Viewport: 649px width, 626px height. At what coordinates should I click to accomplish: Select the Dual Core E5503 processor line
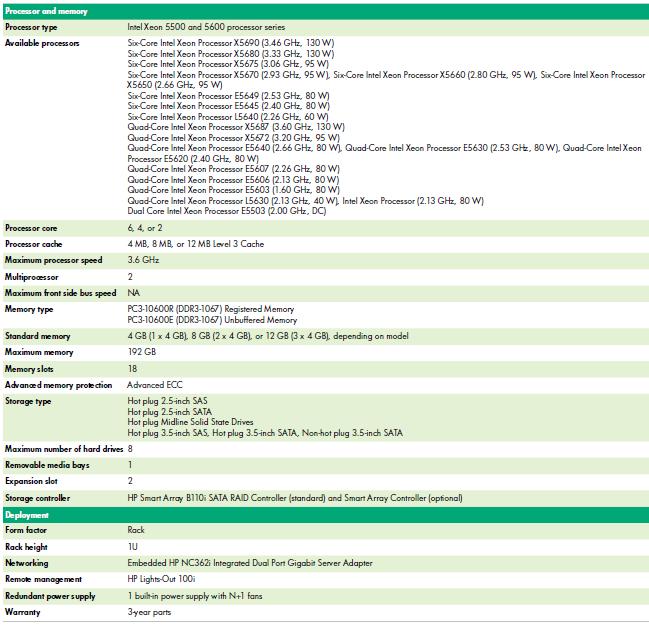[x=227, y=211]
